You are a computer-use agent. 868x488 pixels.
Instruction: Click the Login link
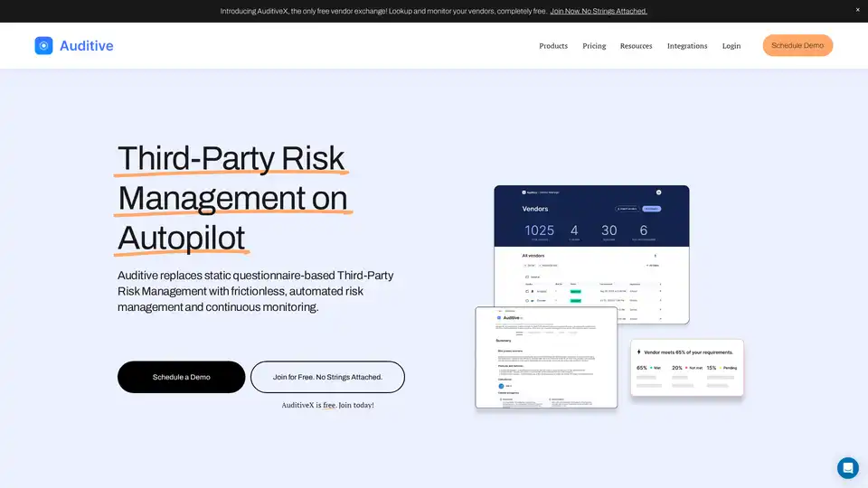731,46
